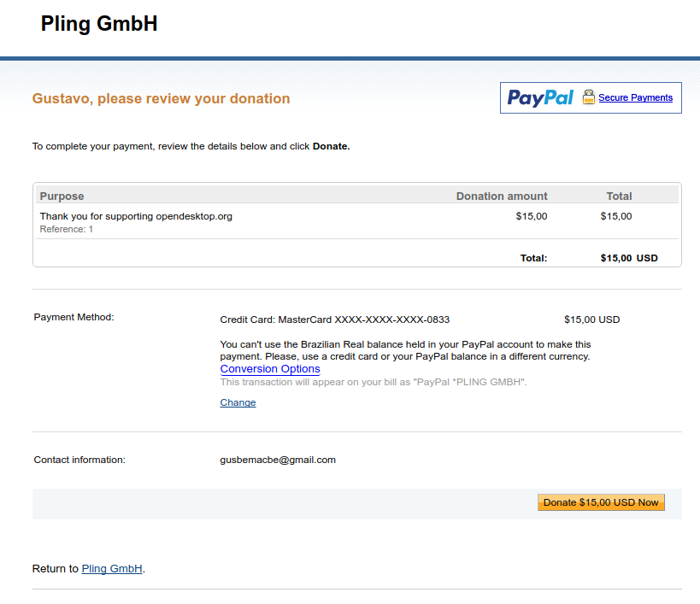
Task: Open the Secure Payments link
Action: click(x=635, y=97)
